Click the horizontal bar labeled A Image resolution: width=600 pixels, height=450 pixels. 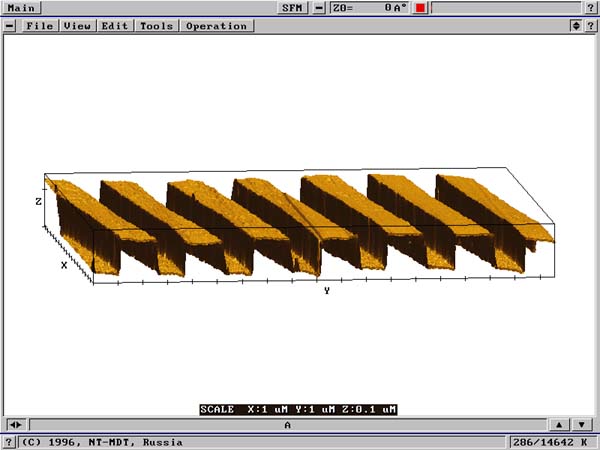(x=287, y=425)
